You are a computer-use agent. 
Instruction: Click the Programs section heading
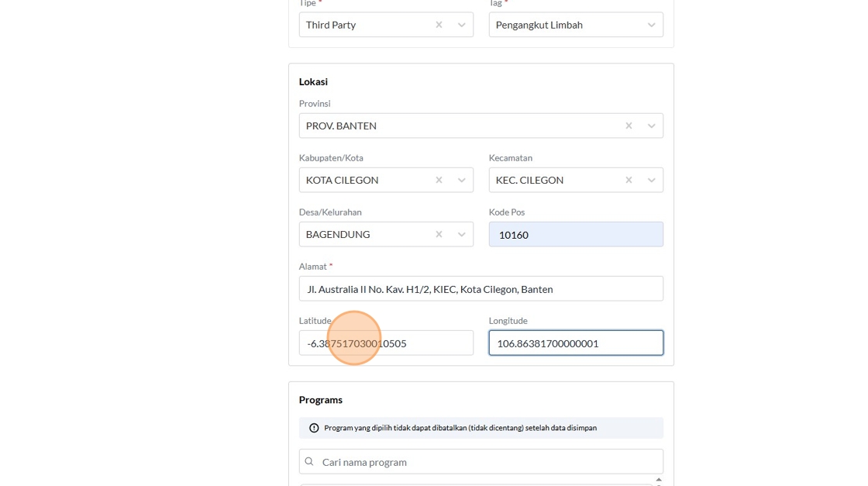pos(321,400)
